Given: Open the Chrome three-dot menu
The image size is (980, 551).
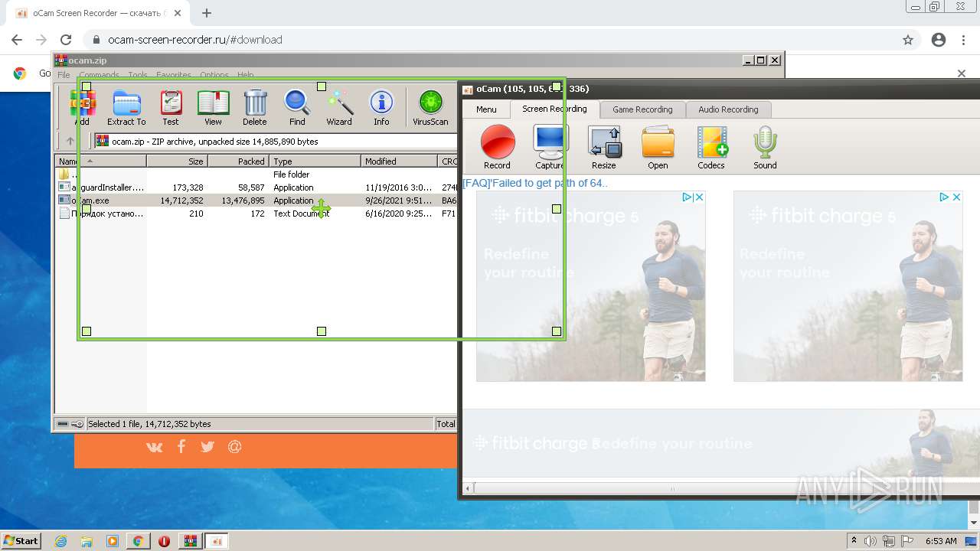Looking at the screenshot, I should point(963,40).
